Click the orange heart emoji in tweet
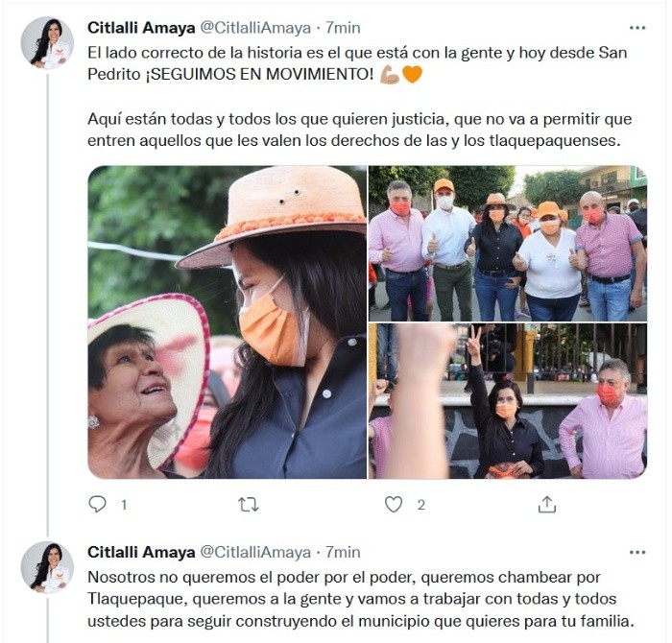This screenshot has width=672, height=643. point(412,75)
